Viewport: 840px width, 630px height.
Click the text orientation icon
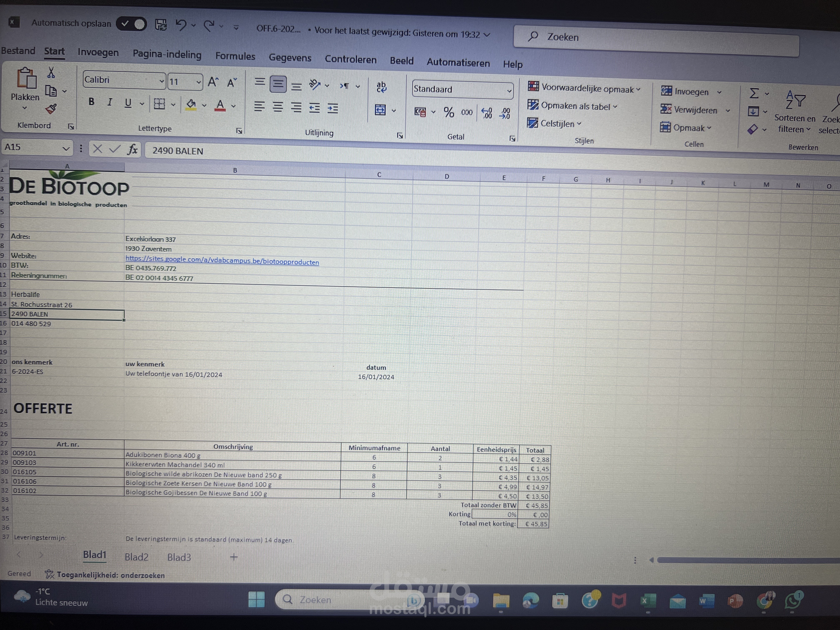tap(315, 84)
